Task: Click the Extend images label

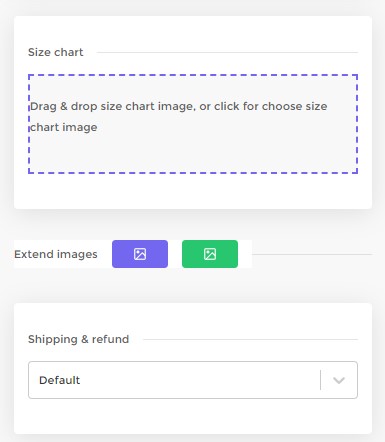Action: [56, 254]
